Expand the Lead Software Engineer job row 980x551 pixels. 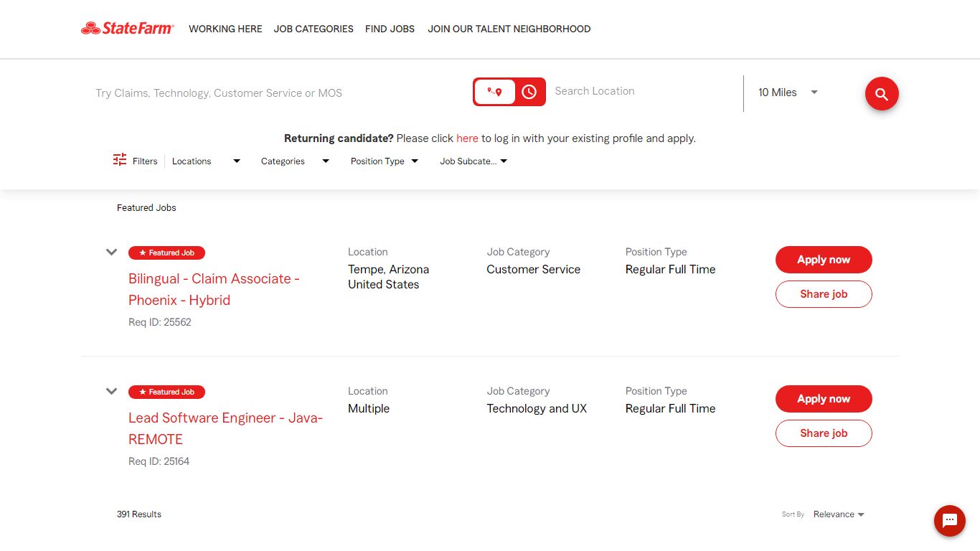click(111, 391)
